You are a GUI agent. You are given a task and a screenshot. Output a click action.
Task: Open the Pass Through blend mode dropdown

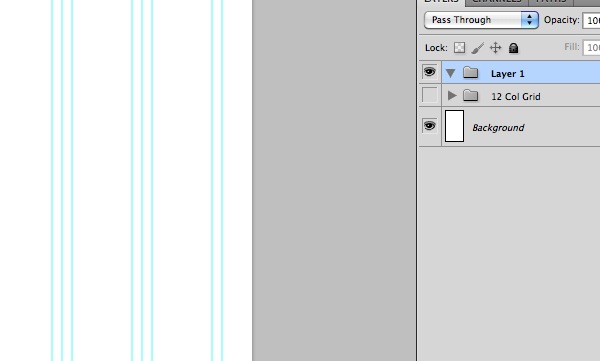(481, 20)
